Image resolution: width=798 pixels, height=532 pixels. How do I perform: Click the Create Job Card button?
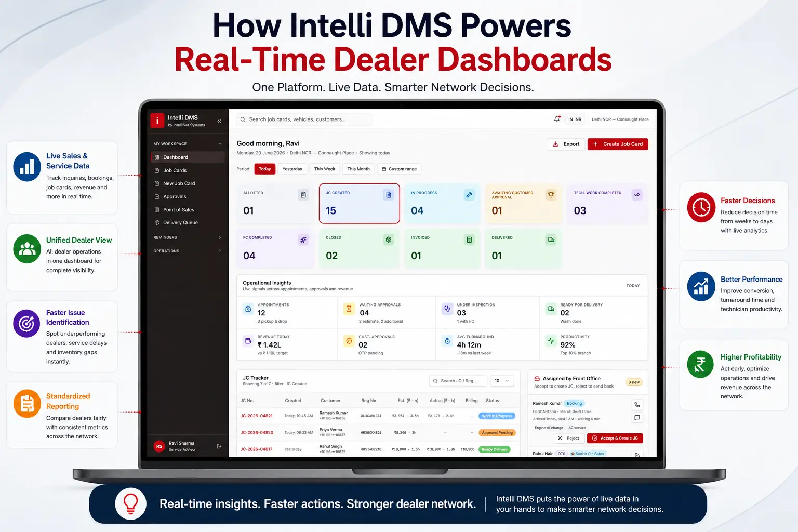tap(618, 144)
